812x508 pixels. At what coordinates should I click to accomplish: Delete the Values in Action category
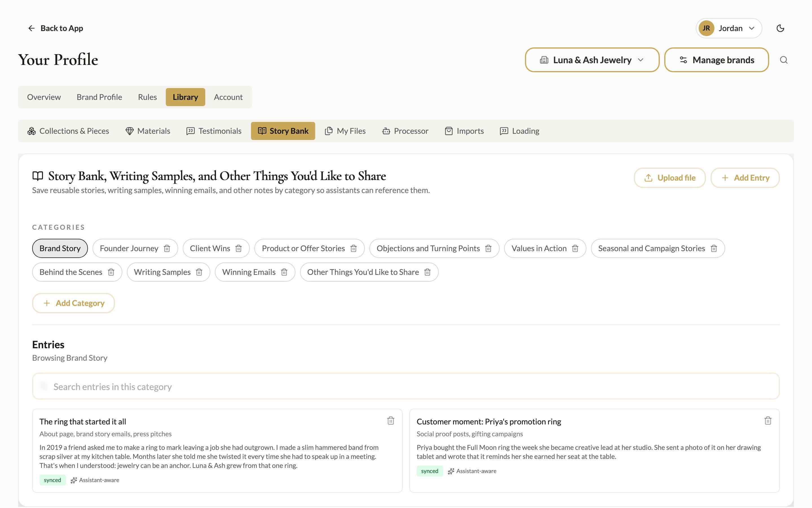(x=575, y=248)
